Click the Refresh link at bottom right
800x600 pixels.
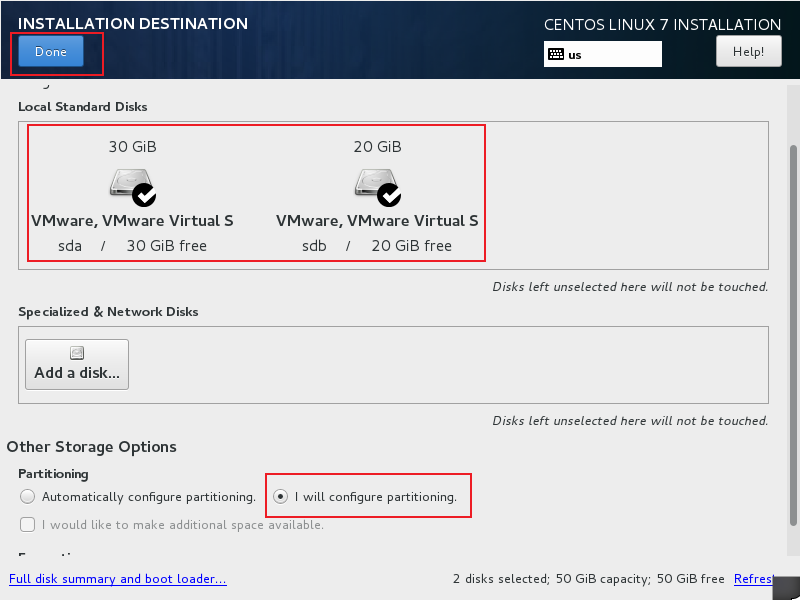754,579
